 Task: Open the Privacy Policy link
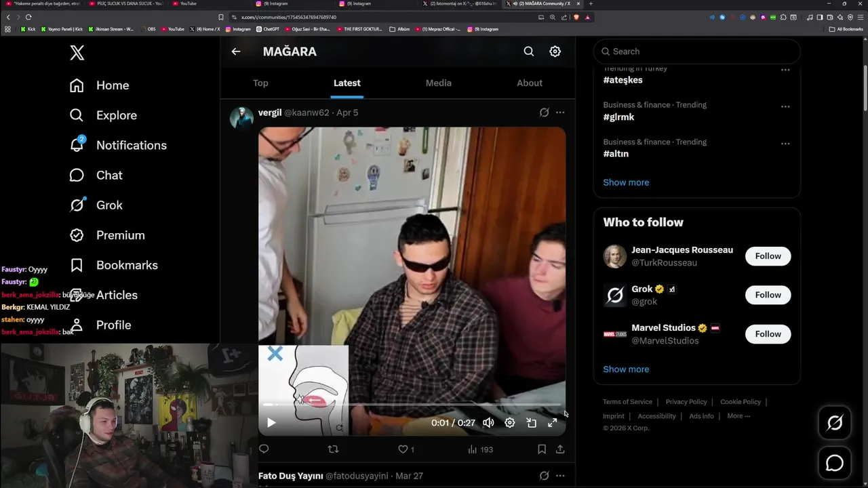click(686, 402)
